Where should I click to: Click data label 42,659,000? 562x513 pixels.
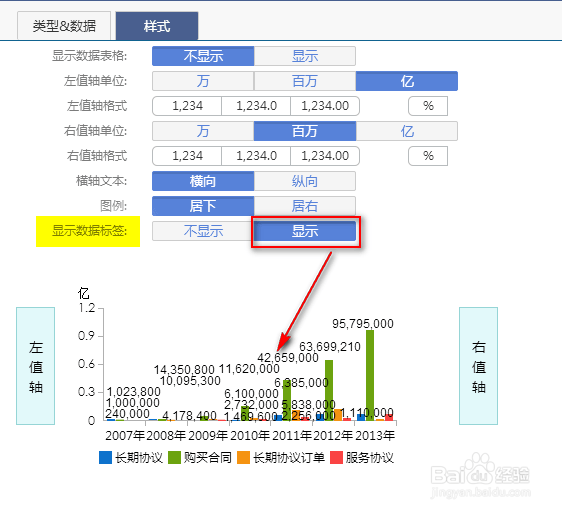pyautogui.click(x=288, y=357)
